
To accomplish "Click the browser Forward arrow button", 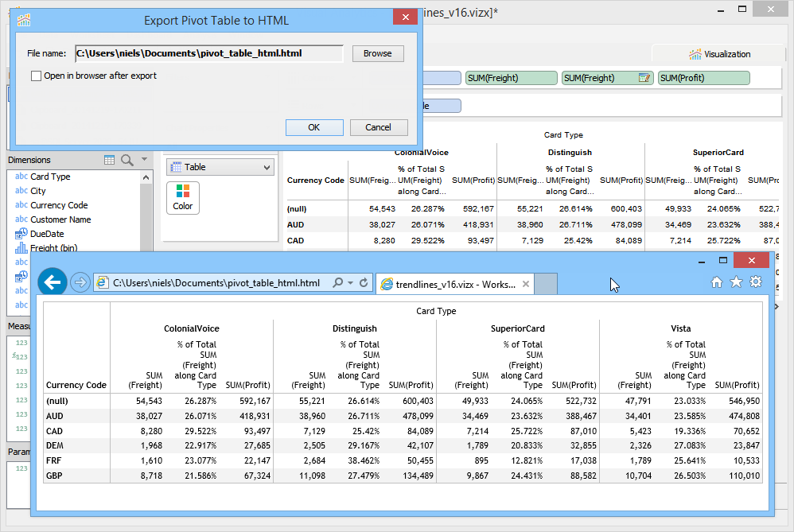I will [x=80, y=282].
